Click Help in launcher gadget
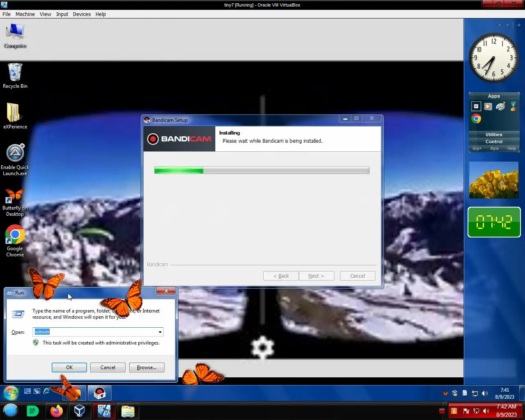This screenshot has height=420, width=525. coord(511,148)
